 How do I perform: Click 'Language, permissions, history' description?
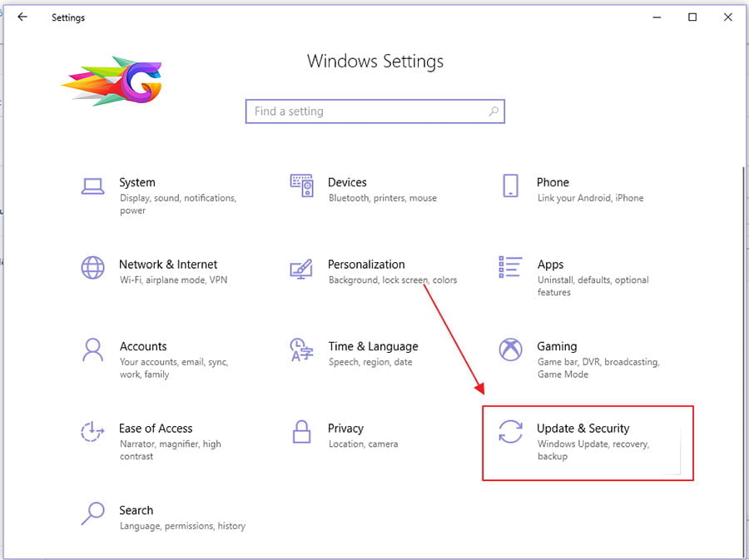(182, 526)
